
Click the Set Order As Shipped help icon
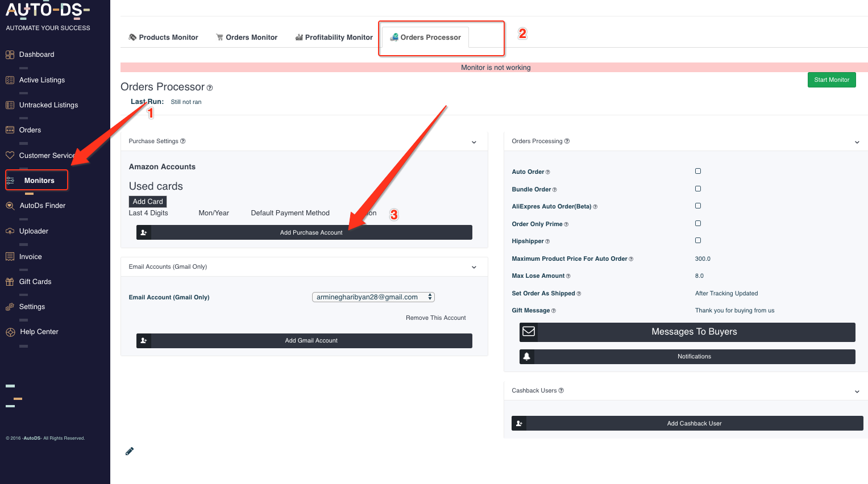click(579, 294)
